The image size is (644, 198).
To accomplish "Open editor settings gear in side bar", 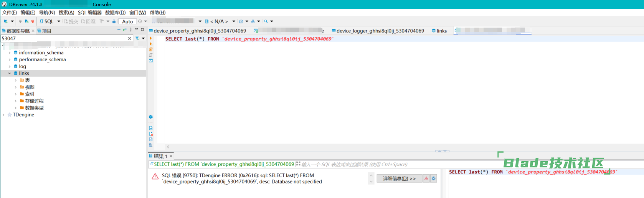I will 151,117.
